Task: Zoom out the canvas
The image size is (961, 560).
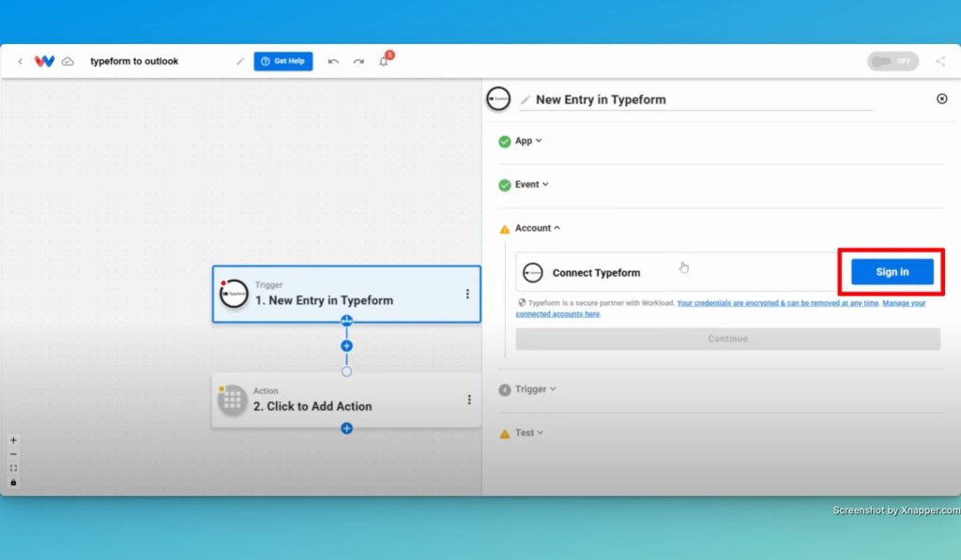Action: [13, 455]
